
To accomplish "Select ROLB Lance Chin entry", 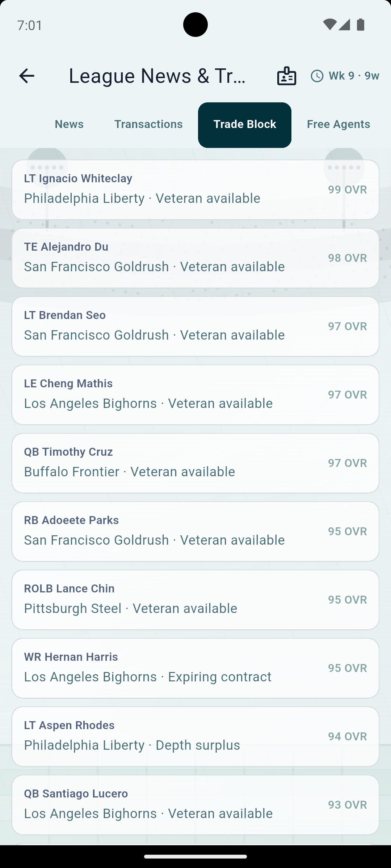I will 195,600.
